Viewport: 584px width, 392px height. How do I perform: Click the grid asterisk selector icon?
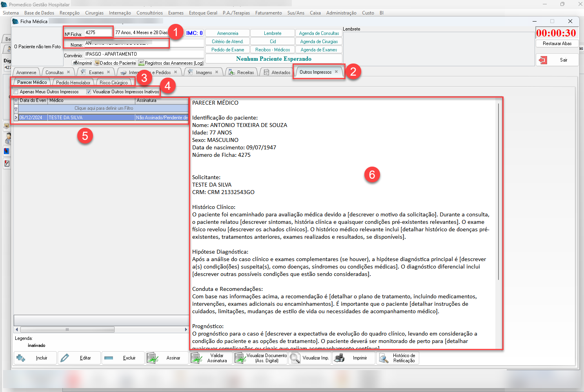pyautogui.click(x=16, y=101)
